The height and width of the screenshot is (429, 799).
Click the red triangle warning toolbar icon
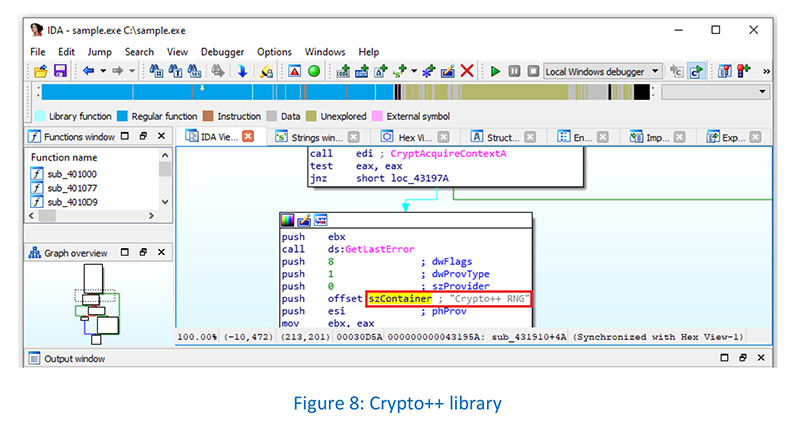pyautogui.click(x=295, y=71)
